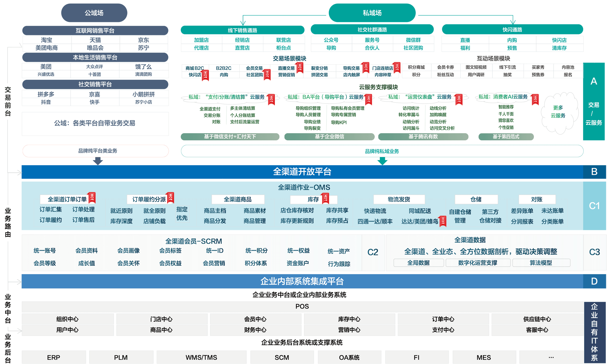Click the 企业内部系统集成平台 banner
This screenshot has width=607, height=364.
tap(302, 281)
